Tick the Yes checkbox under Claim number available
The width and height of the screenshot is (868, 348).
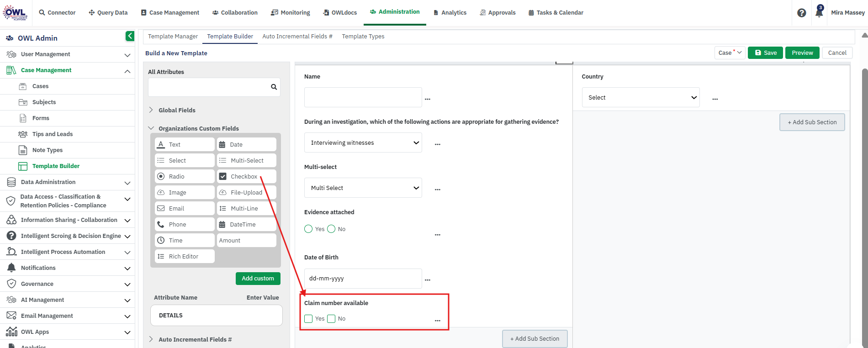click(x=308, y=319)
